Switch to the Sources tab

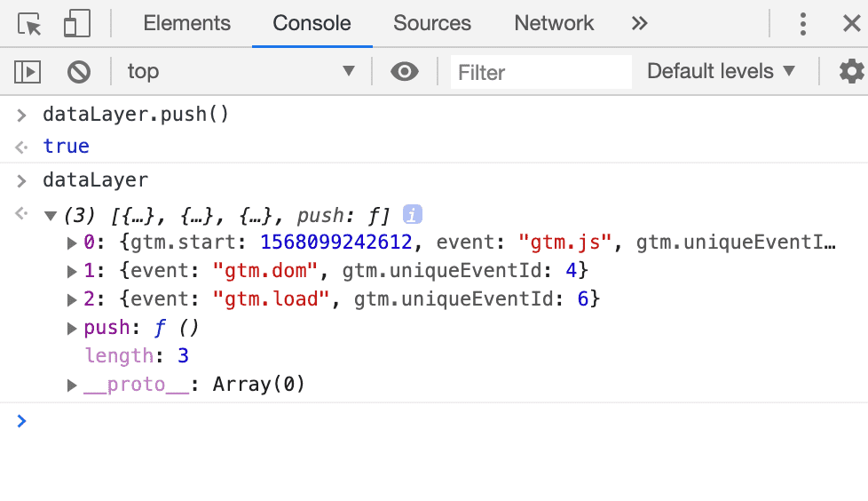pyautogui.click(x=432, y=24)
